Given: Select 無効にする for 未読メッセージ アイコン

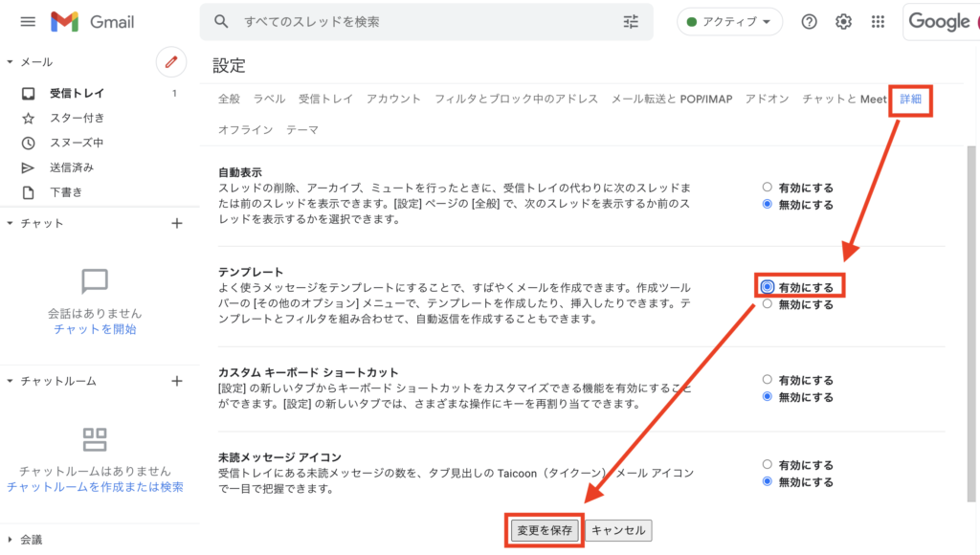Looking at the screenshot, I should [768, 481].
